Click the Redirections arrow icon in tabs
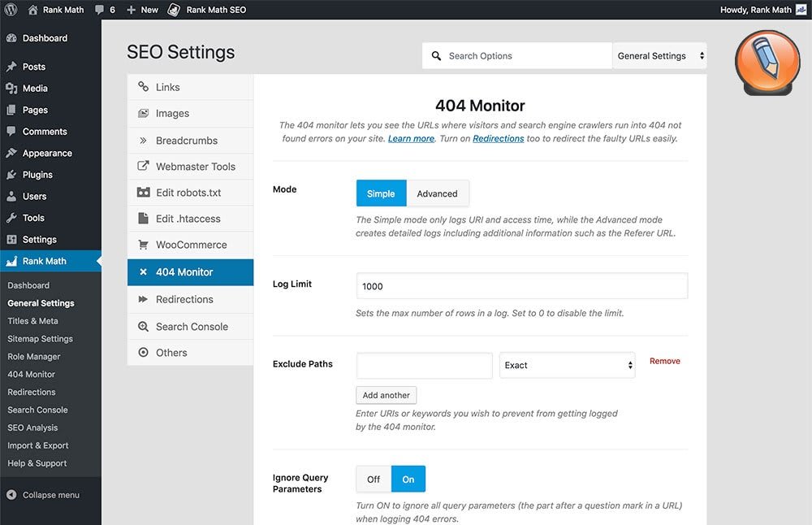This screenshot has height=525, width=812. pos(144,299)
